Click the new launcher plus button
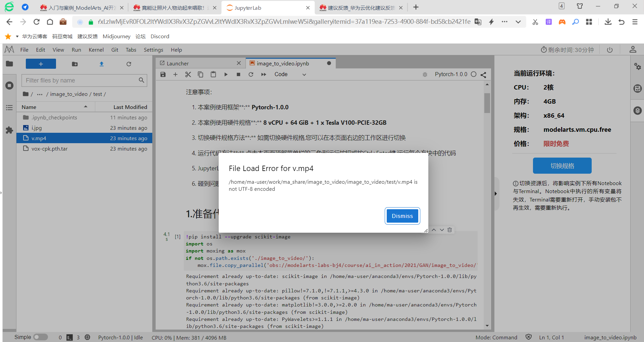Image resolution: width=644 pixels, height=342 pixels. (41, 64)
